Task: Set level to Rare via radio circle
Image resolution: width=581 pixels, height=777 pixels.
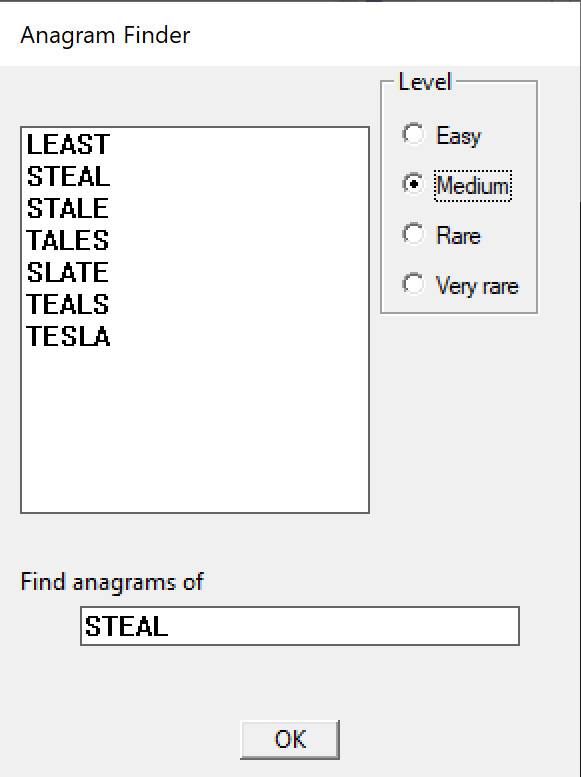Action: pyautogui.click(x=413, y=234)
